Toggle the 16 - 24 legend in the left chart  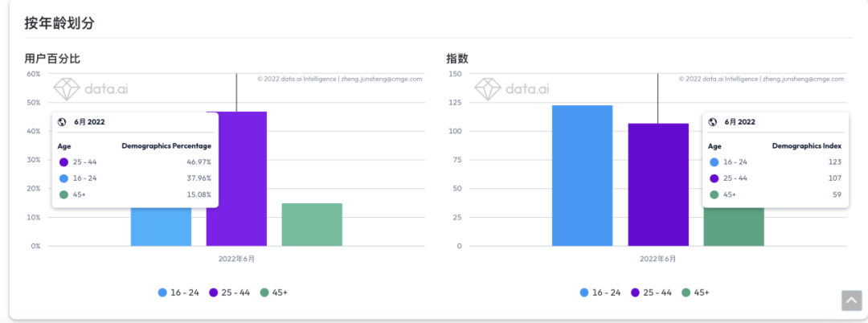(179, 292)
